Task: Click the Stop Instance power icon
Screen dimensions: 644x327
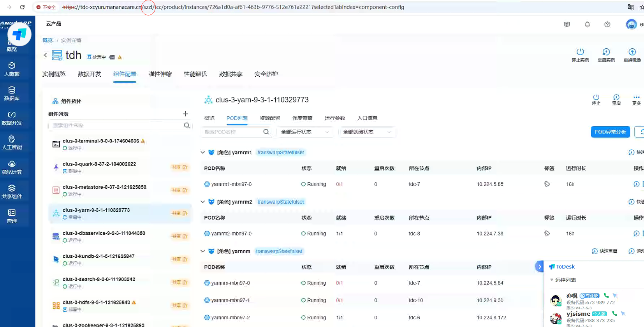Action: (580, 52)
